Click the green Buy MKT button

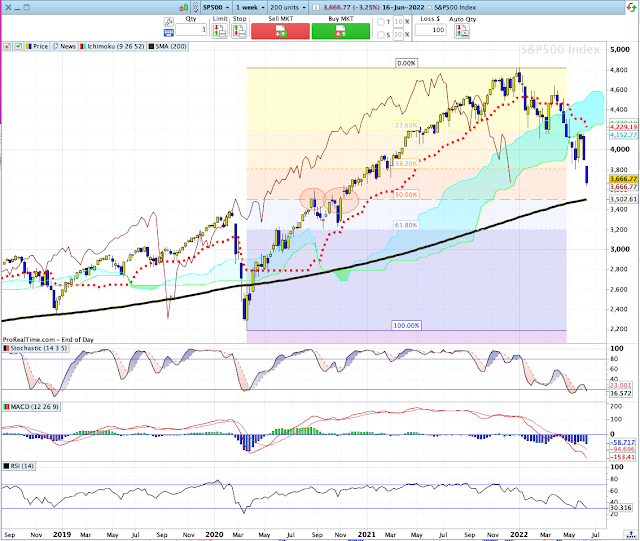pos(341,31)
